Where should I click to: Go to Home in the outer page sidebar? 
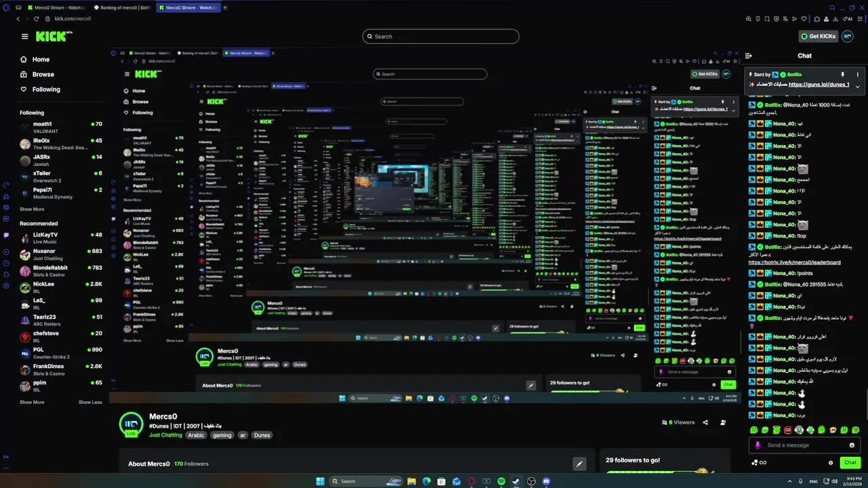click(35, 60)
